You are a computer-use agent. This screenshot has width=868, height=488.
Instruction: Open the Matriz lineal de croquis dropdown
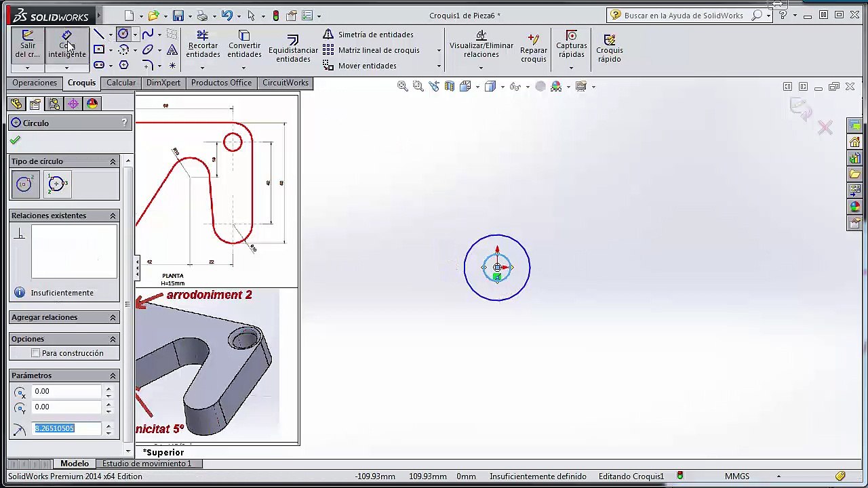pyautogui.click(x=439, y=50)
